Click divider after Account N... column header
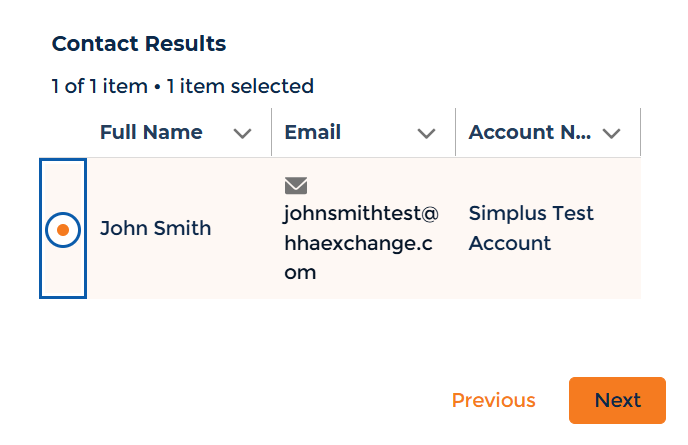Image resolution: width=688 pixels, height=445 pixels. click(x=640, y=132)
